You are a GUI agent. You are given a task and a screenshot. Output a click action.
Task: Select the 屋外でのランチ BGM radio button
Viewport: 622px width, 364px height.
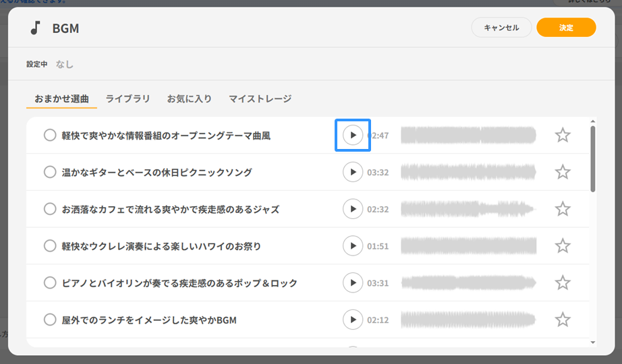click(x=50, y=320)
